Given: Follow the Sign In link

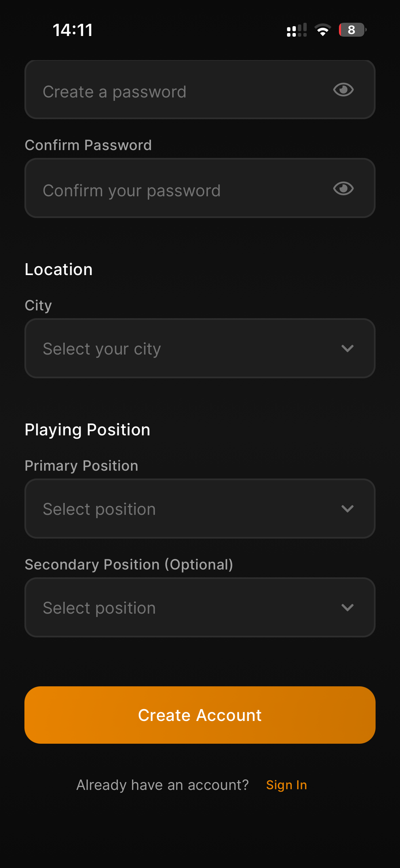Looking at the screenshot, I should point(286,785).
